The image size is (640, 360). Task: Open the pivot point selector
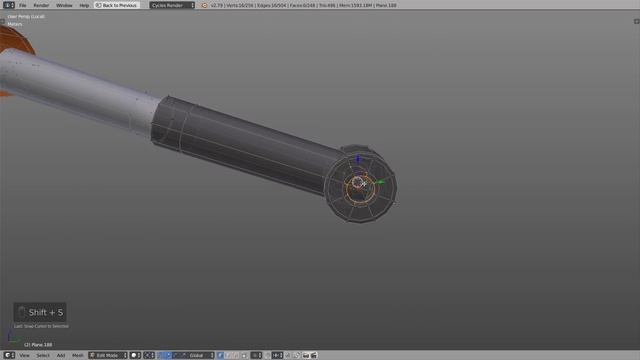149,356
